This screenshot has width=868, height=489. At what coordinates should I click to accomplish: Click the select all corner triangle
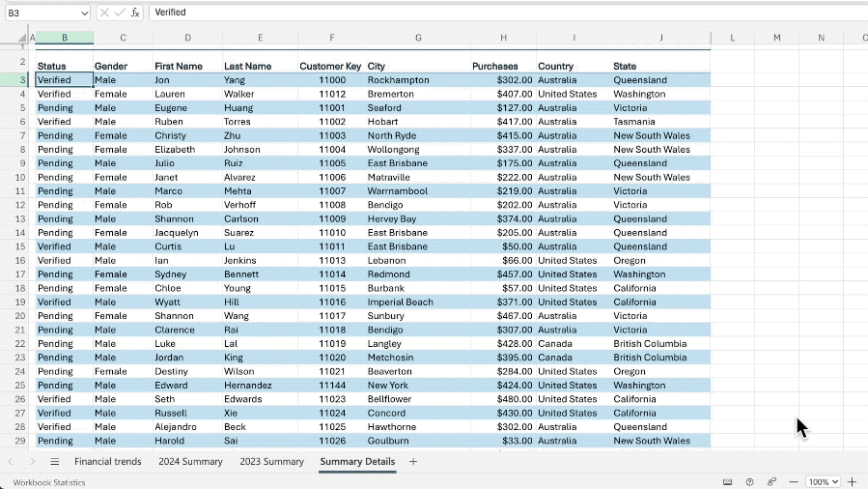click(22, 38)
